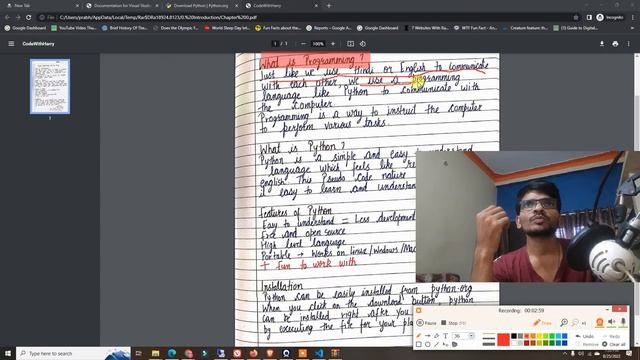This screenshot has width=640, height=360.
Task: Click the zoom in magnifier in recorder
Action: pos(564,323)
